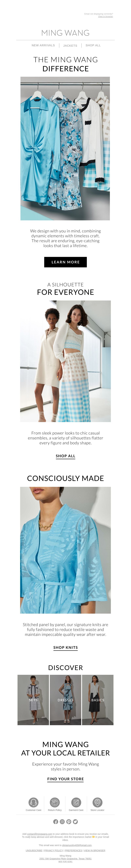Viewport: 131px width, 868px height.
Task: Visit the Facebook icon link
Action: pos(56,822)
